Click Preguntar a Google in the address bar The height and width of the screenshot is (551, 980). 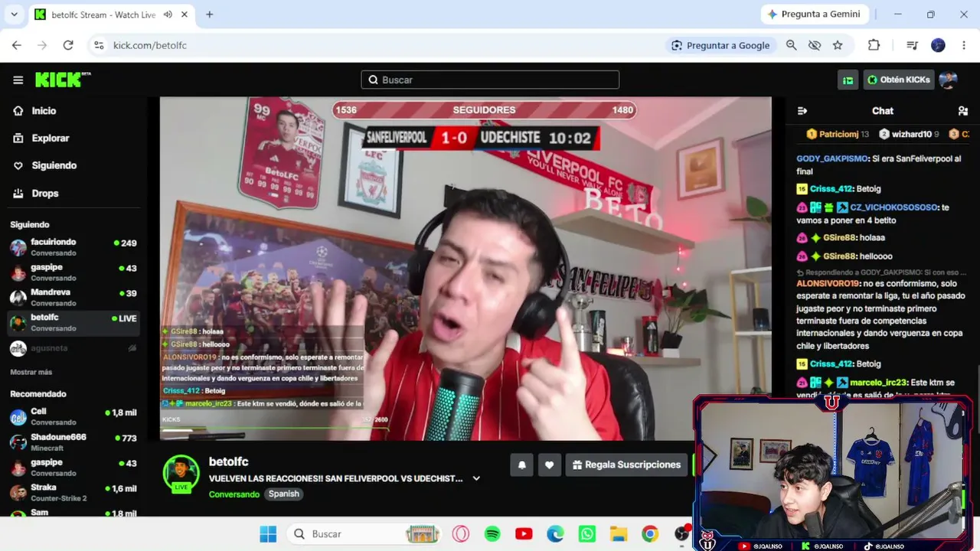pos(720,45)
